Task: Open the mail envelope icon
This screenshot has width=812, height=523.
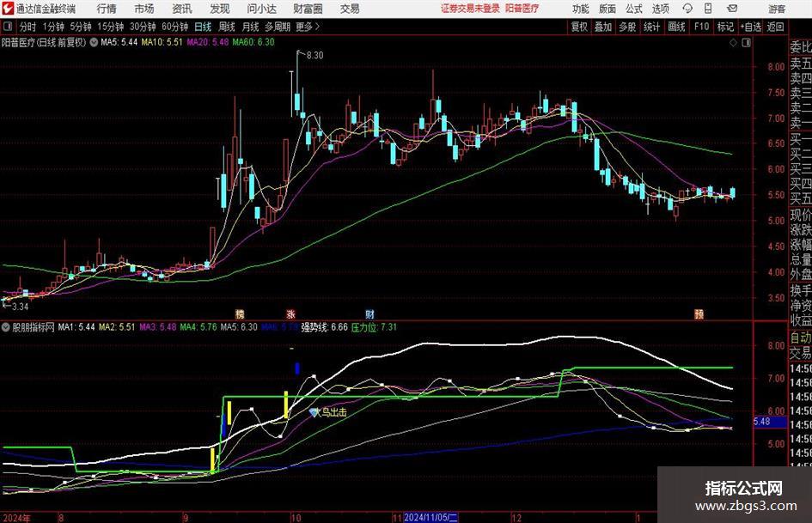Action: click(x=732, y=9)
